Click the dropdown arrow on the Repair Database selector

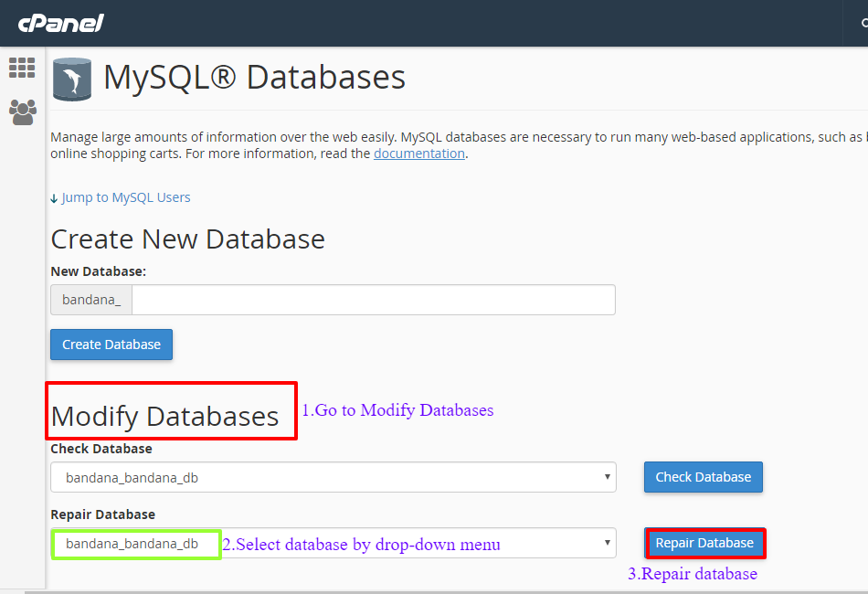[606, 543]
